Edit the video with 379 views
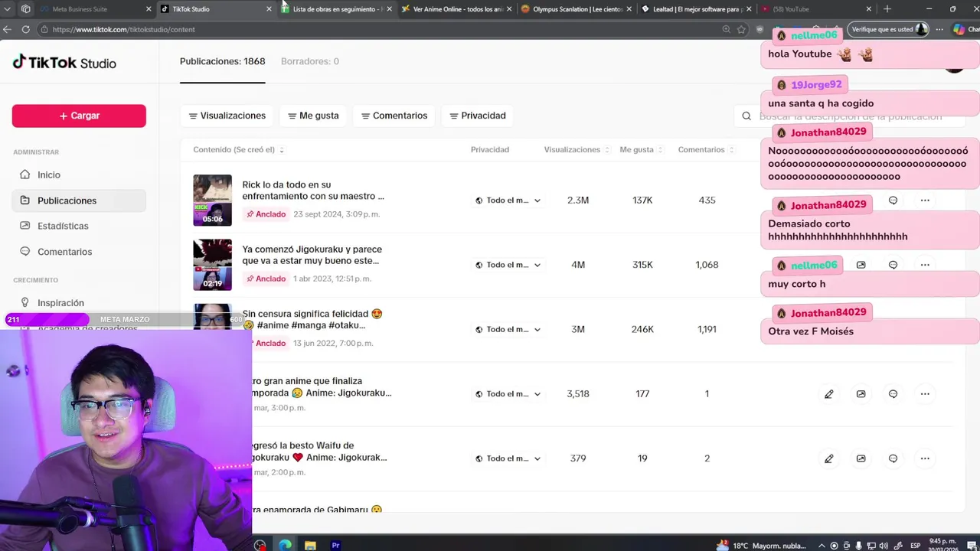This screenshot has width=980, height=551. 828,458
